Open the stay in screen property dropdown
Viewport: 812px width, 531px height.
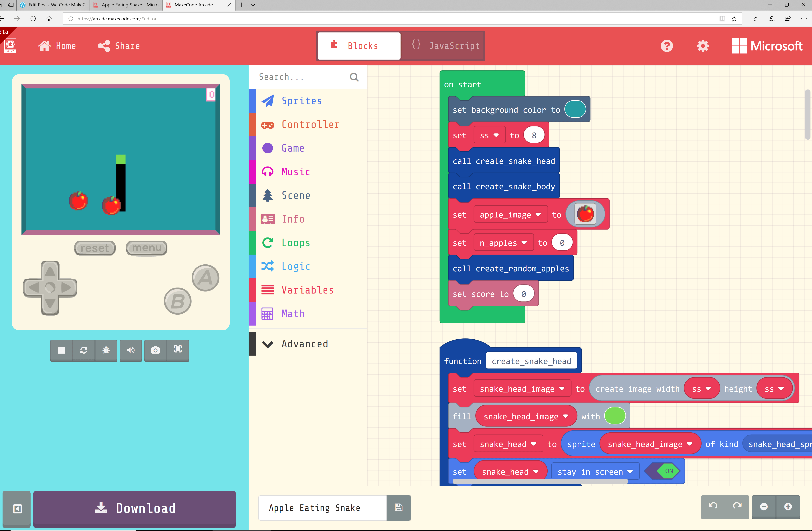(595, 472)
